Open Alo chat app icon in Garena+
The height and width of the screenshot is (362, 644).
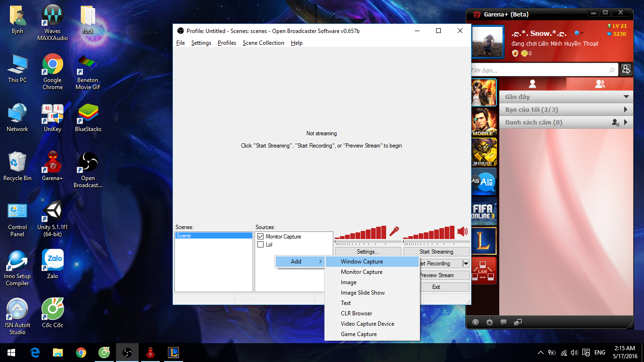[x=484, y=181]
